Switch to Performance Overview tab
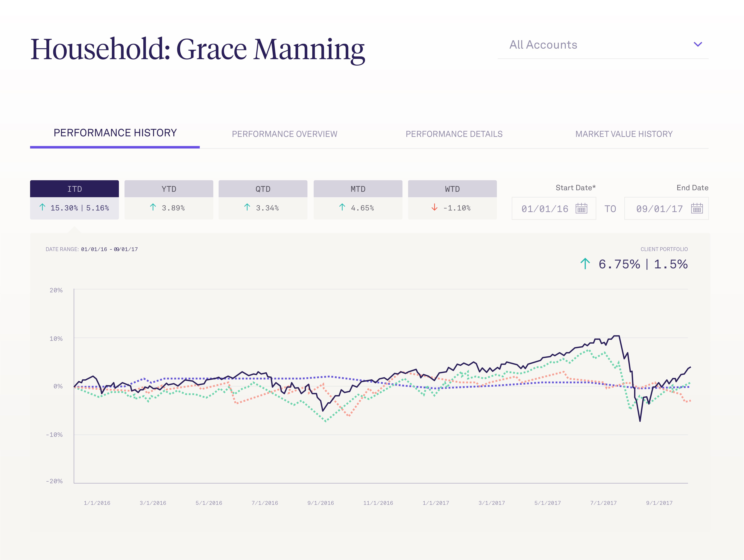This screenshot has height=560, width=744. tap(284, 134)
